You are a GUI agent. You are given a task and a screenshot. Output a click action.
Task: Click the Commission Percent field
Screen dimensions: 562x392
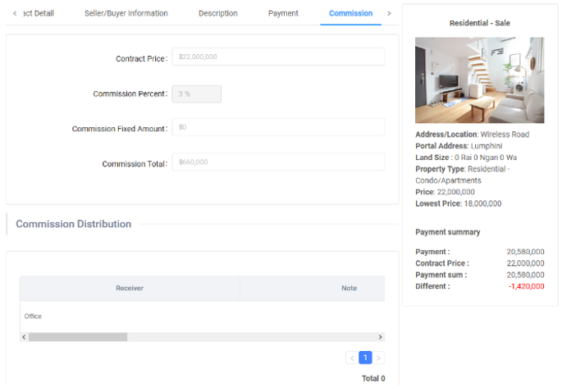pyautogui.click(x=196, y=93)
